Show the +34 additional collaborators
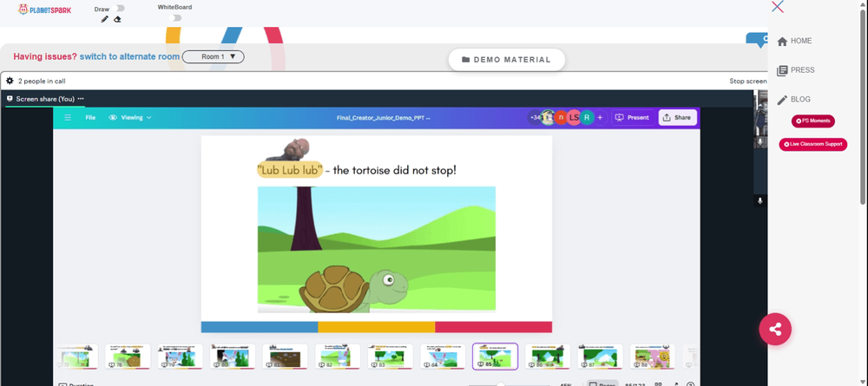This screenshot has width=868, height=386. coord(535,117)
